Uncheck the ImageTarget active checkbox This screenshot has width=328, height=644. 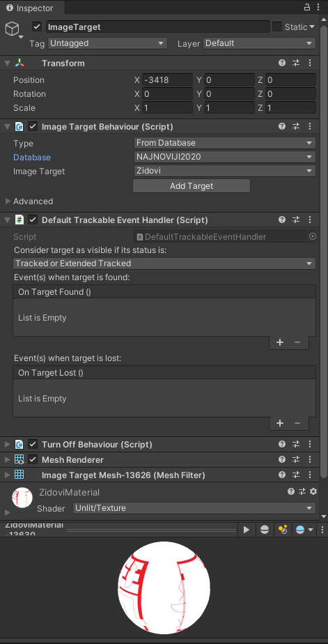[x=37, y=26]
